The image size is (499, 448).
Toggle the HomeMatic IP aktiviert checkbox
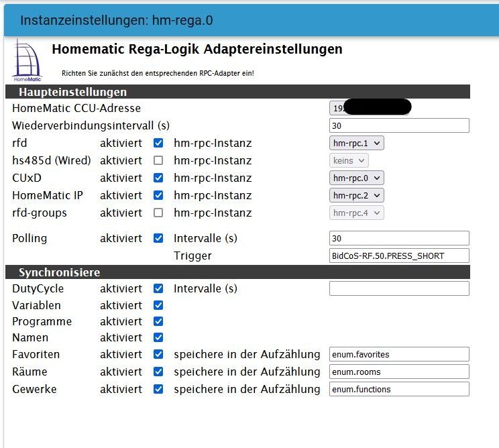(x=158, y=195)
